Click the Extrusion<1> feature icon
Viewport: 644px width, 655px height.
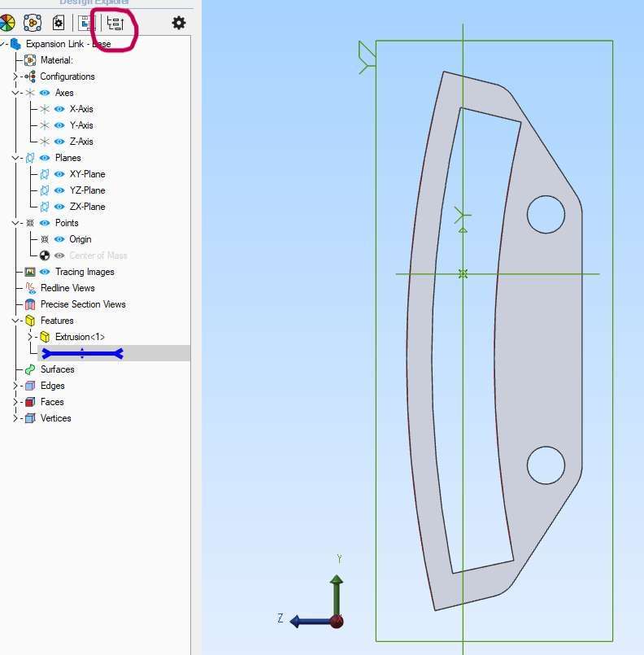click(x=45, y=337)
